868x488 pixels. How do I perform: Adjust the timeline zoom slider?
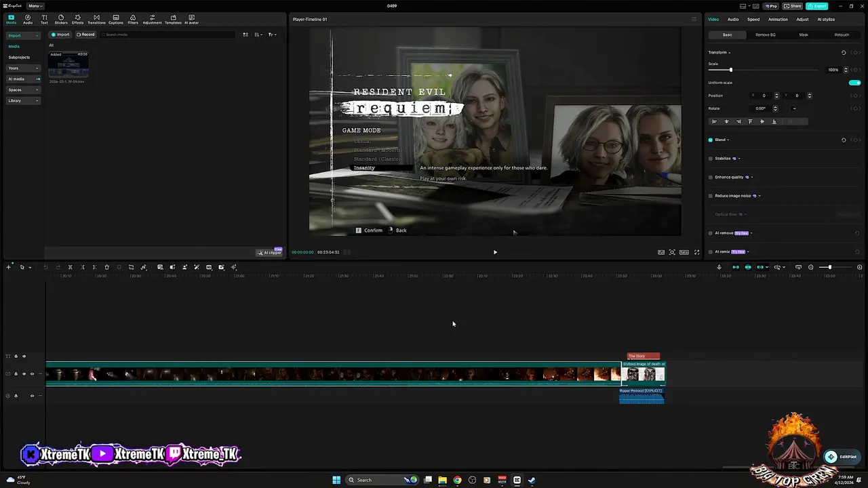(x=829, y=267)
